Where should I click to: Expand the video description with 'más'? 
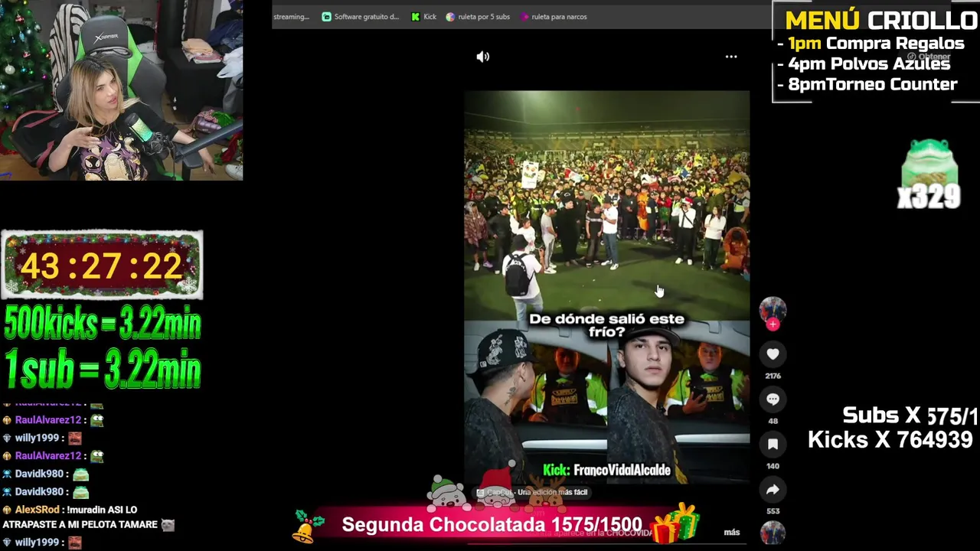coord(732,532)
